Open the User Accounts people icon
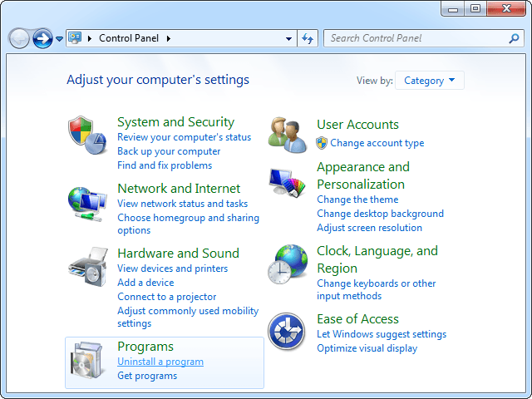Screen dimensions: 532x399 click(x=287, y=135)
